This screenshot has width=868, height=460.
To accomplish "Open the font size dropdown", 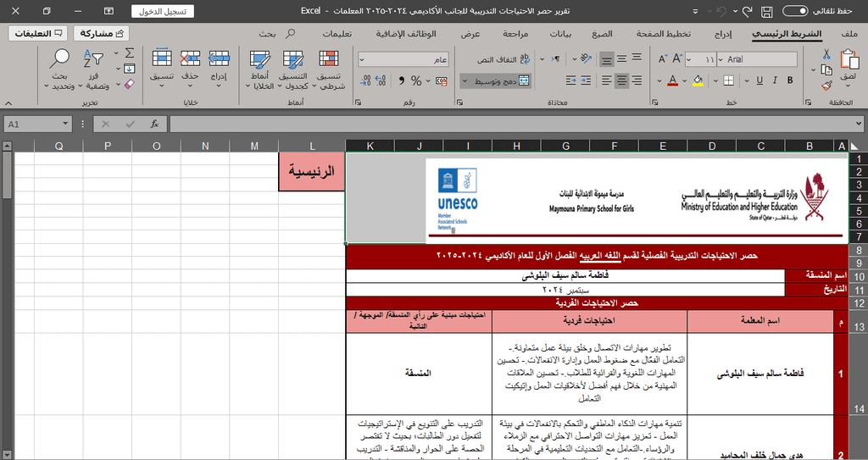I will (688, 59).
